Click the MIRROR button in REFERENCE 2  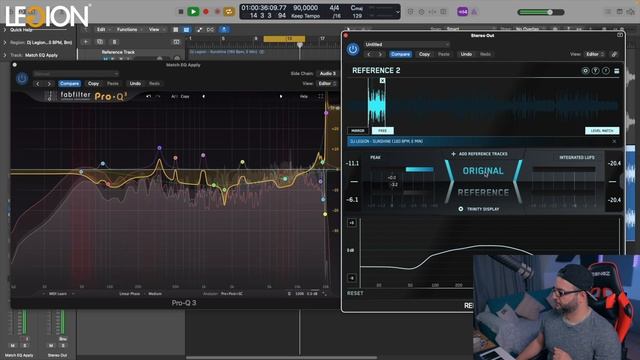tap(358, 131)
